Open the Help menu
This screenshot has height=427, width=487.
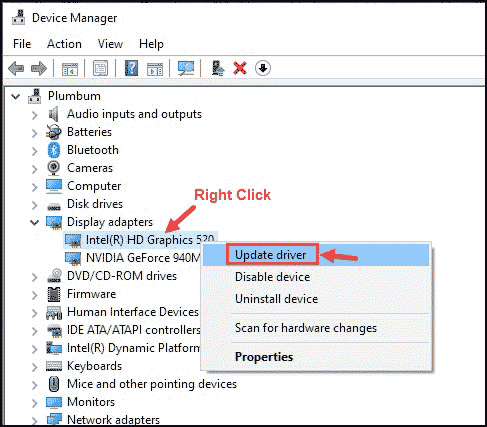pyautogui.click(x=151, y=44)
